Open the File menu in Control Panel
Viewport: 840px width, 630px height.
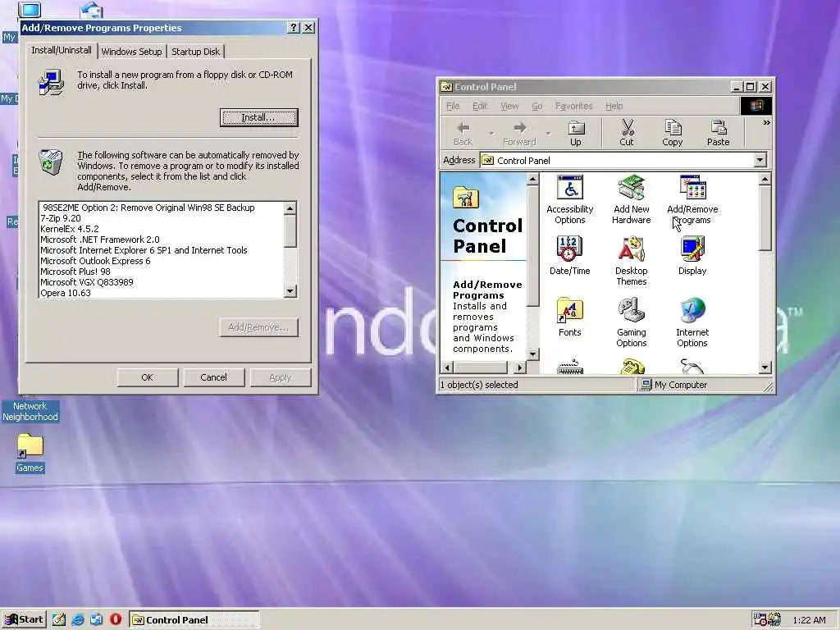point(453,106)
